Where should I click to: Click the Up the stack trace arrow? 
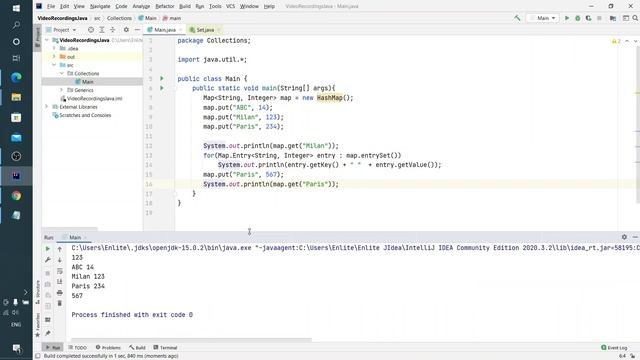(60, 249)
